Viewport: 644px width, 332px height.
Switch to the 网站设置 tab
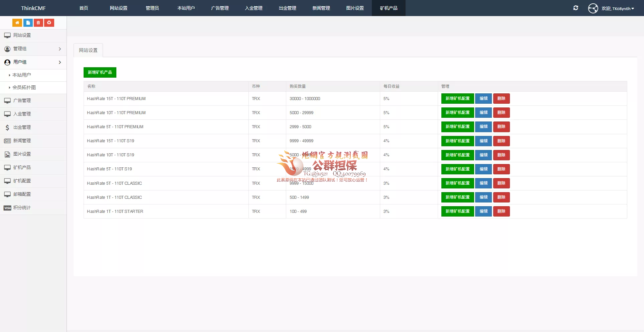click(x=88, y=50)
